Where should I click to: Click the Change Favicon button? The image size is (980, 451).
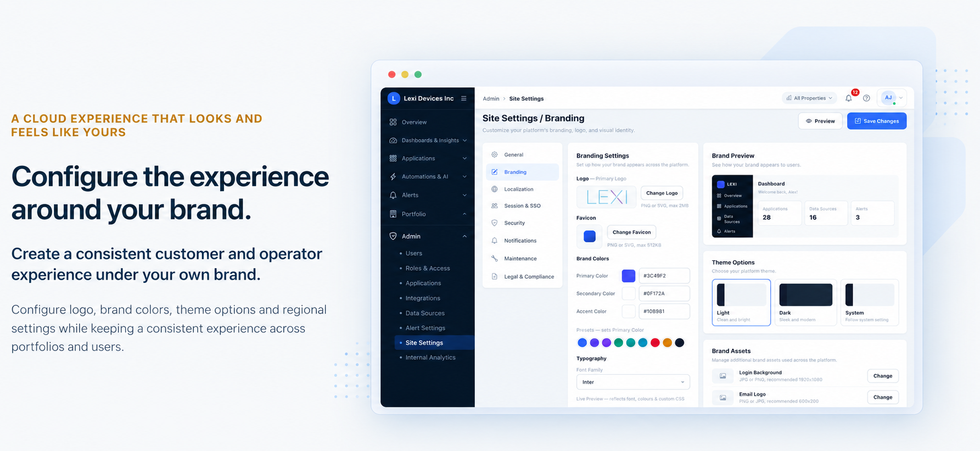click(x=631, y=232)
